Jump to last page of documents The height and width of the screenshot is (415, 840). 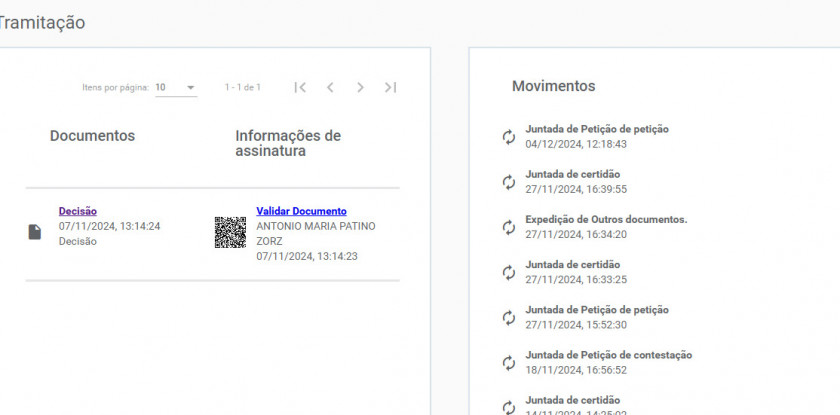[391, 88]
